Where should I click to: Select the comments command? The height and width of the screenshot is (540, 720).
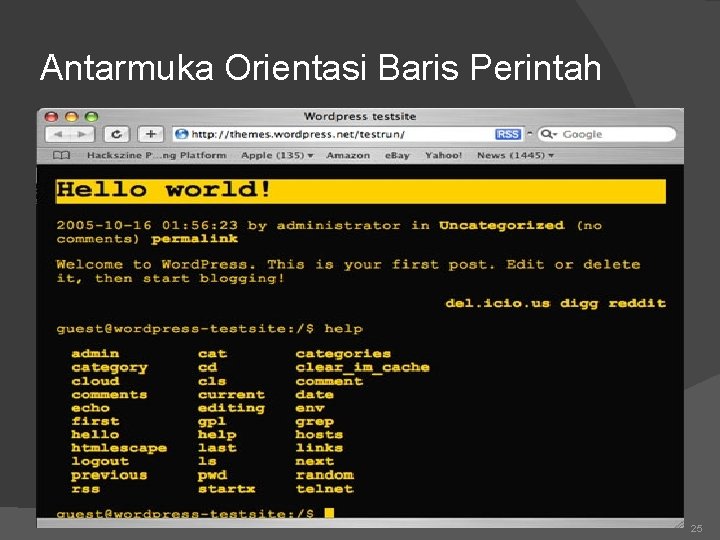[109, 394]
